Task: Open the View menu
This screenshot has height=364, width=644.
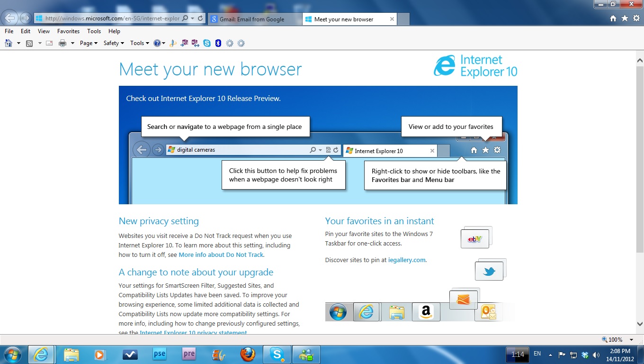Action: (x=44, y=31)
